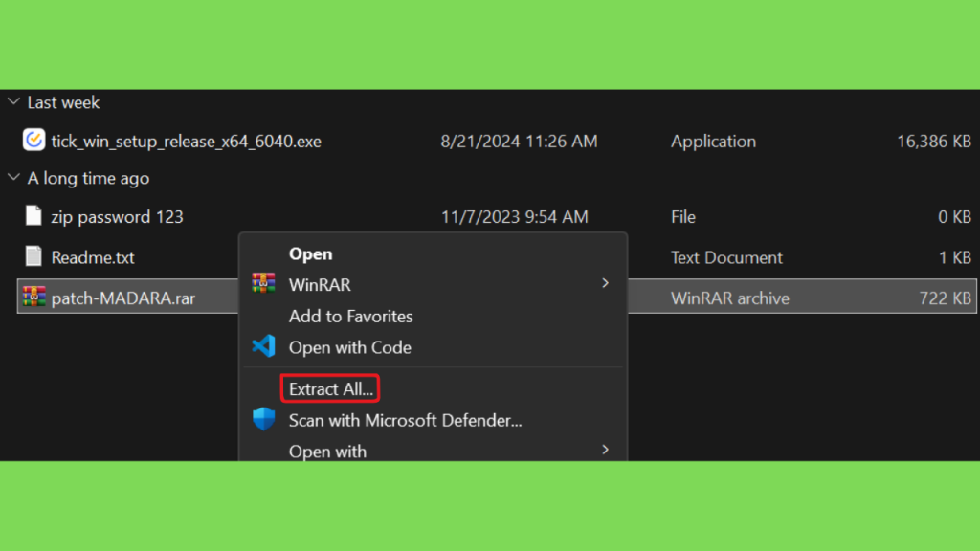
Task: Click the tick_win_setup application icon
Action: (x=33, y=140)
